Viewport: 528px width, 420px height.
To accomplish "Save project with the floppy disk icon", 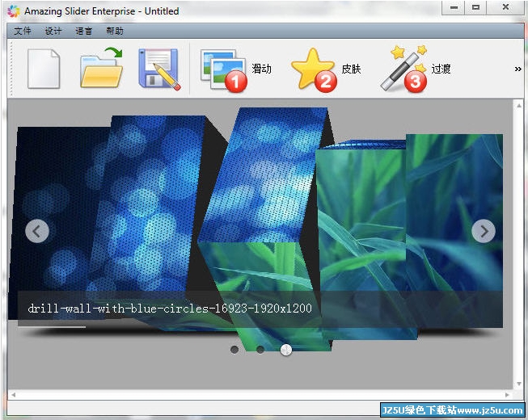I will click(159, 69).
